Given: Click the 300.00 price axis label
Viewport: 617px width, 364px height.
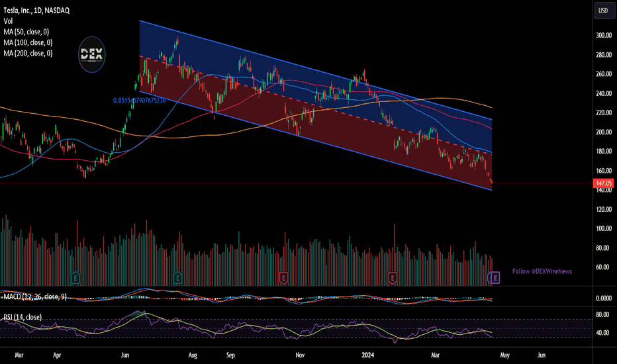Looking at the screenshot, I should 604,36.
